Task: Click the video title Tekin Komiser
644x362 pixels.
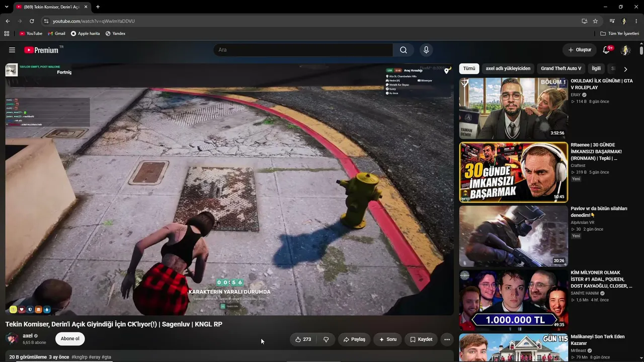Action: (114, 324)
